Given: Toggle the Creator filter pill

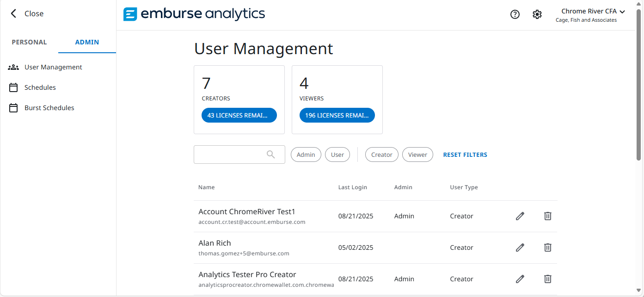Looking at the screenshot, I should [x=381, y=154].
